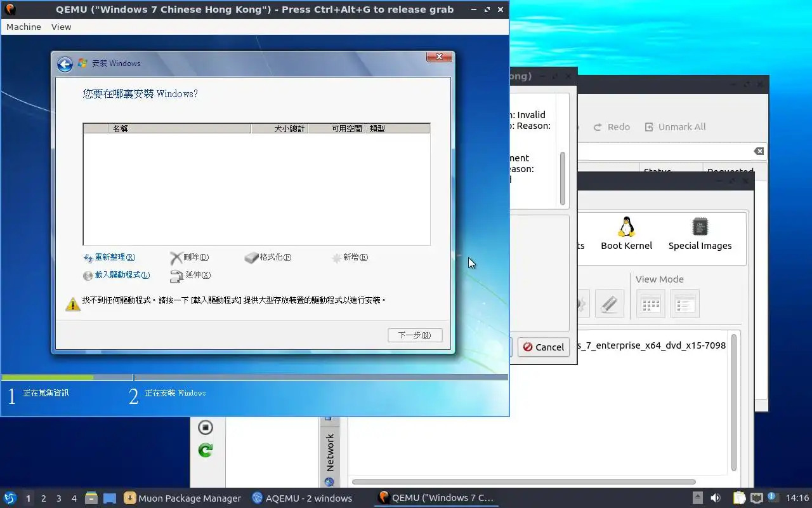
Task: Switch to the QEMU taskbar entry
Action: point(436,498)
